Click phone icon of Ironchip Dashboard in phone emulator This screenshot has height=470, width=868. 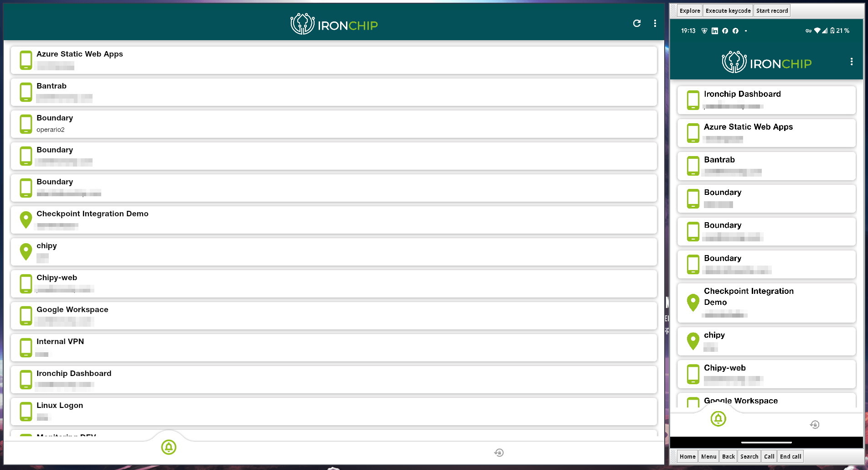693,100
